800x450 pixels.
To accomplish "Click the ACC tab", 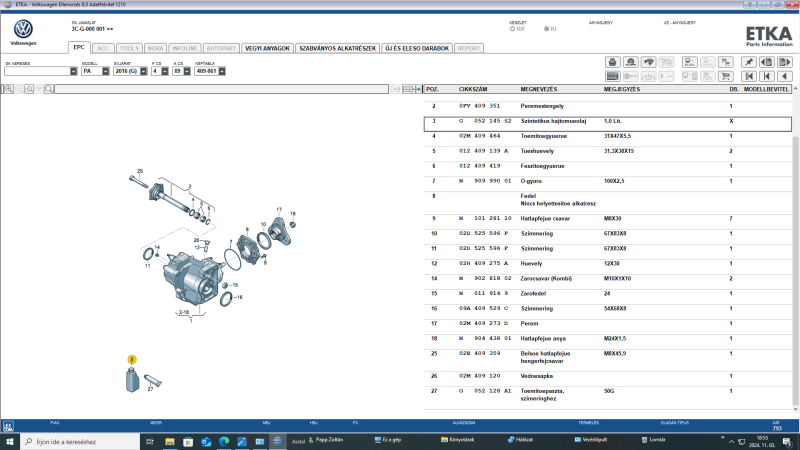I will point(103,48).
